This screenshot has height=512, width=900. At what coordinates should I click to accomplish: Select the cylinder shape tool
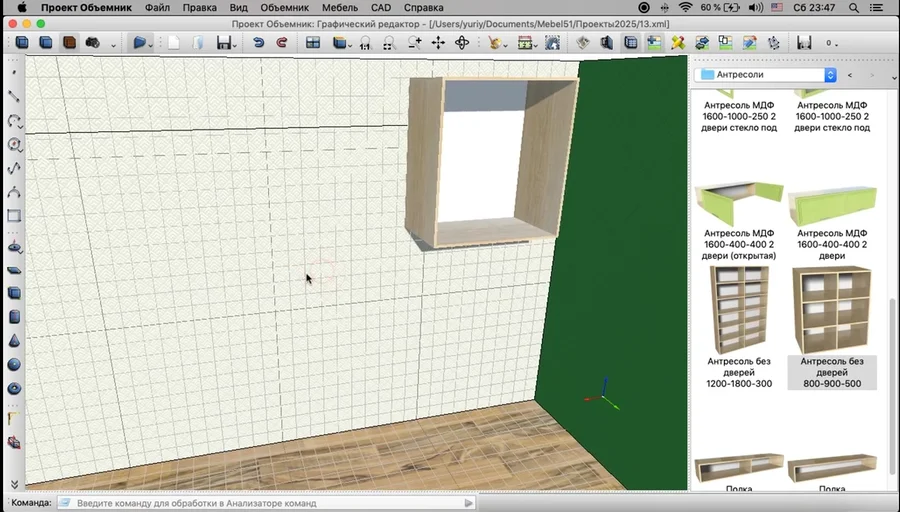[14, 317]
